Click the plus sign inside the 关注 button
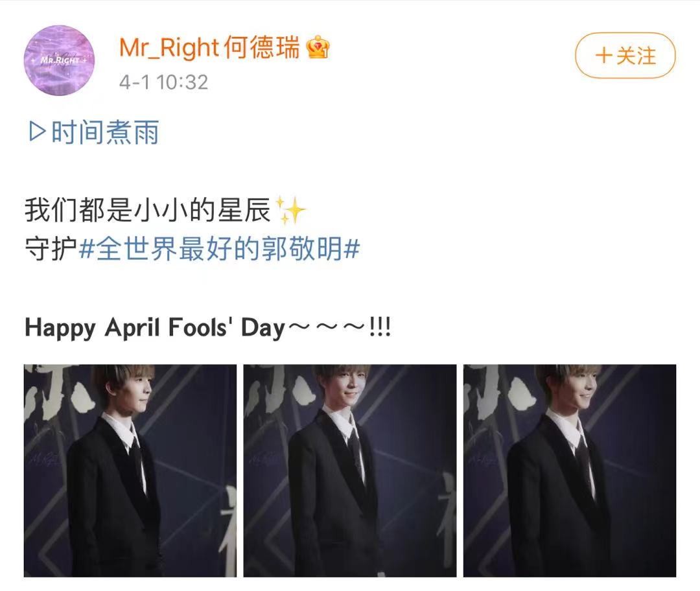This screenshot has height=591, width=700. click(x=603, y=56)
